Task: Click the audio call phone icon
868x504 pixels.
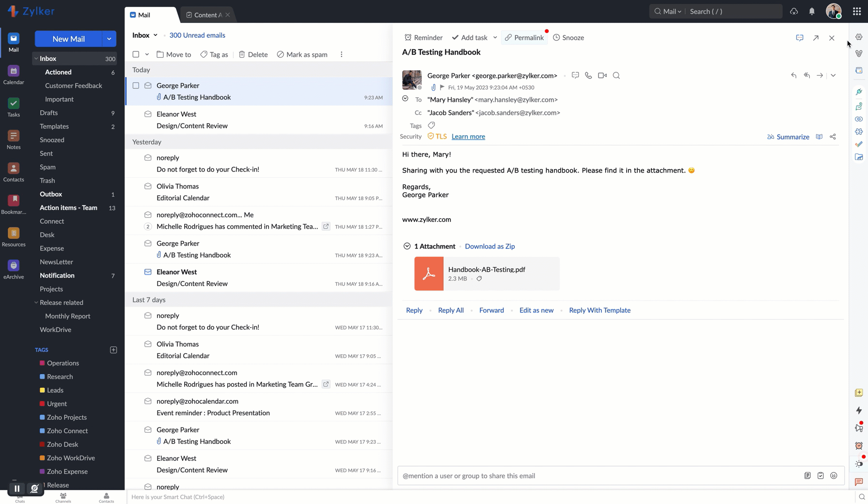Action: 588,76
